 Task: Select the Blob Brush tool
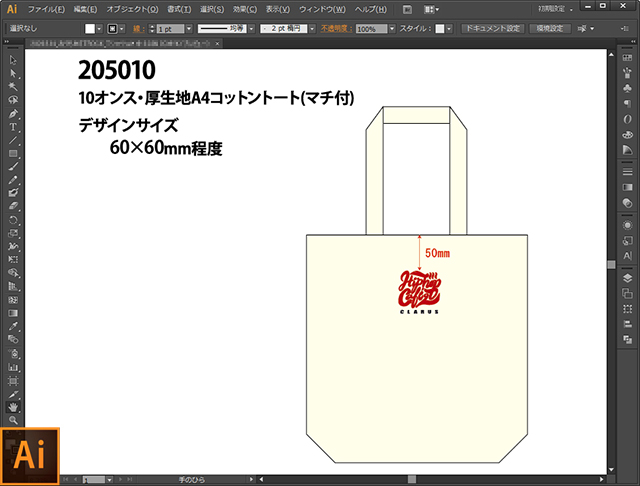(x=13, y=193)
